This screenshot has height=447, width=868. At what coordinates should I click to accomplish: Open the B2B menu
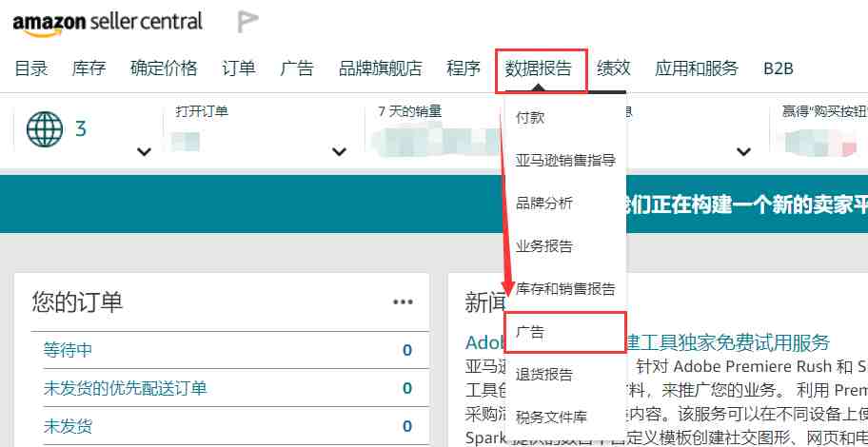point(779,68)
